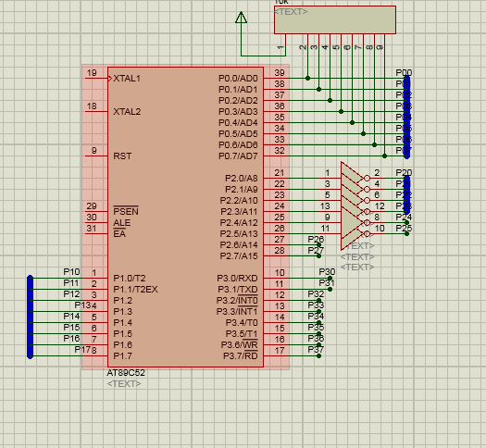Select the P27 net label
Viewport: 486px width, 448px height.
[x=316, y=250]
